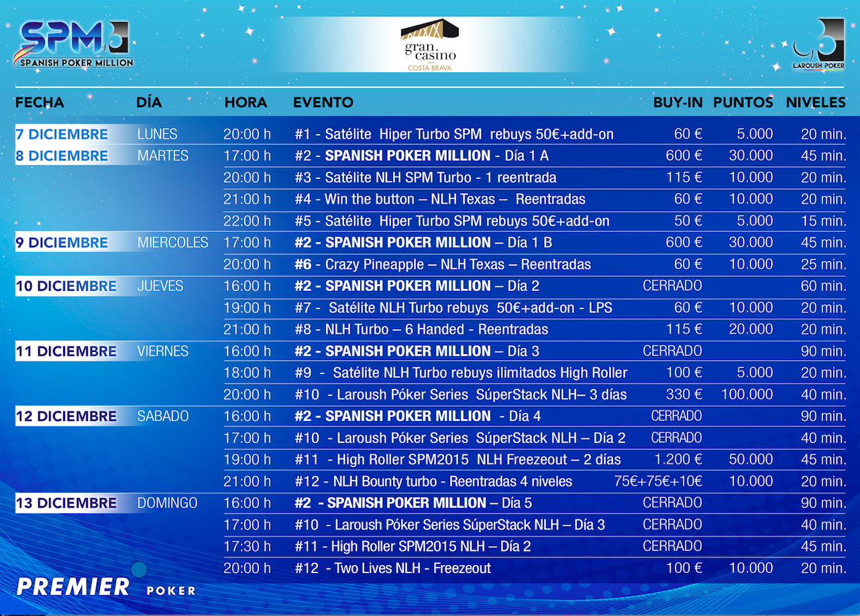860x616 pixels.
Task: Click the 60 min. levels value
Action: tap(824, 286)
